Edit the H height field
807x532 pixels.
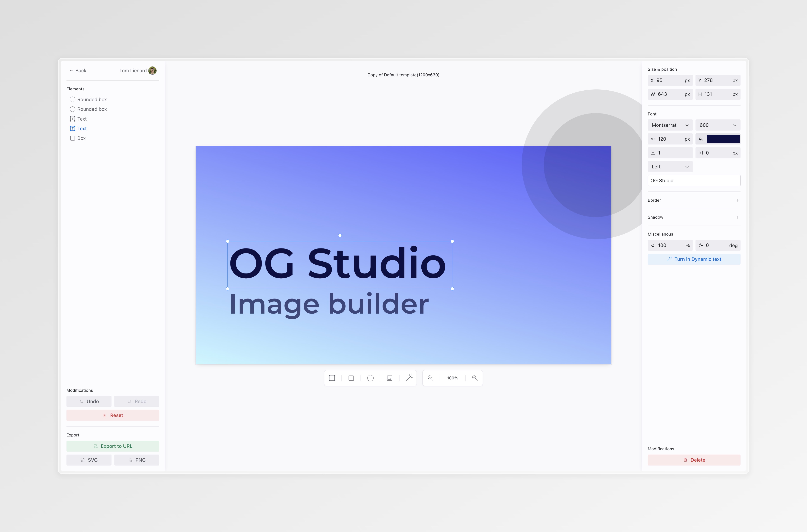[x=718, y=94]
